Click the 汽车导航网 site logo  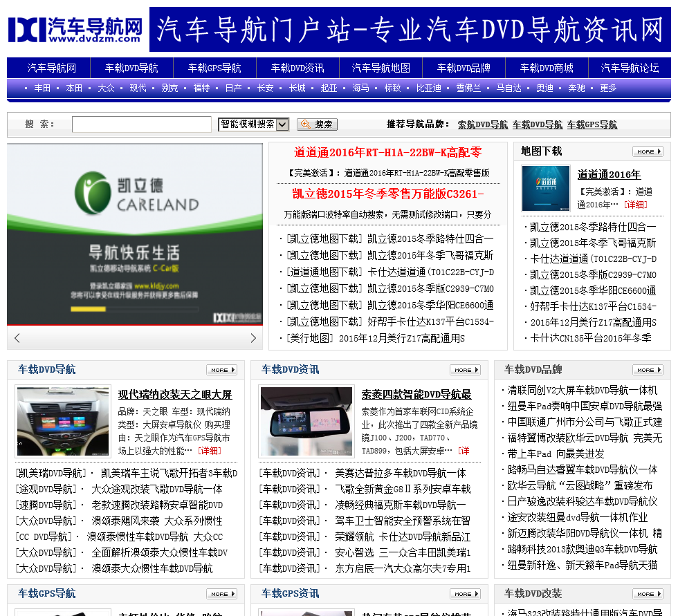[75, 29]
